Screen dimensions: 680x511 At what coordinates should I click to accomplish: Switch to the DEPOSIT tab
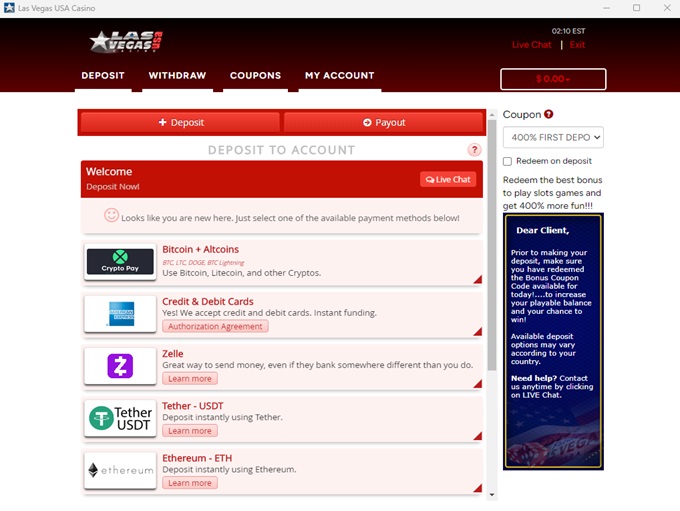click(x=103, y=75)
